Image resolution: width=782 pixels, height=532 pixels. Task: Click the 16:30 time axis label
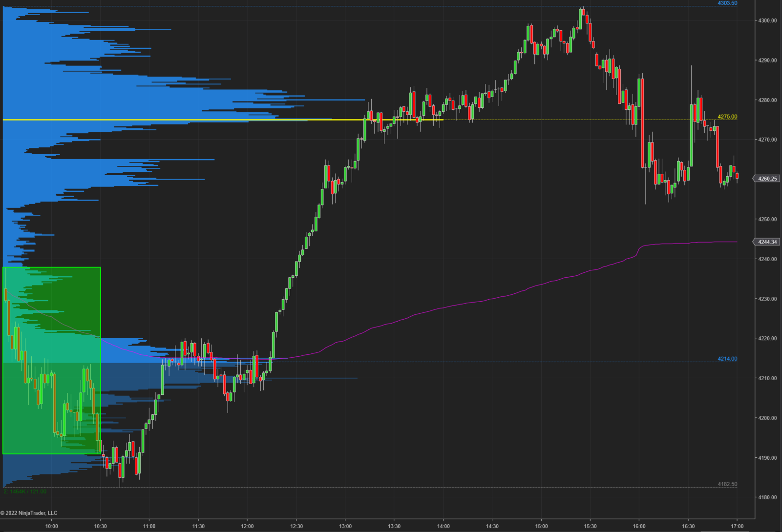(688, 526)
